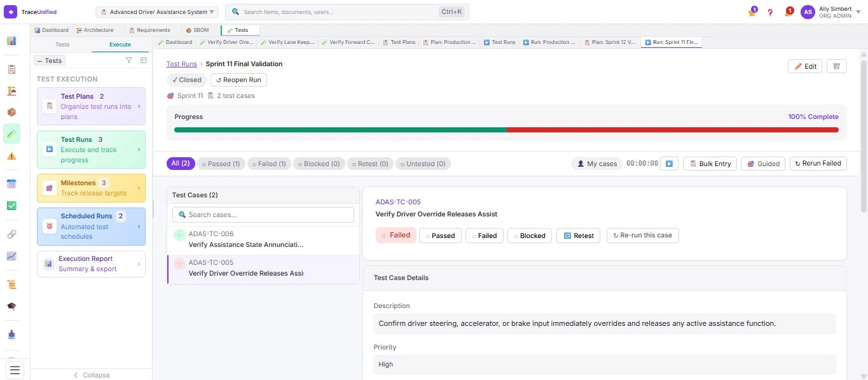Image resolution: width=868 pixels, height=380 pixels.
Task: Open the download tray icon in left rail
Action: click(11, 334)
